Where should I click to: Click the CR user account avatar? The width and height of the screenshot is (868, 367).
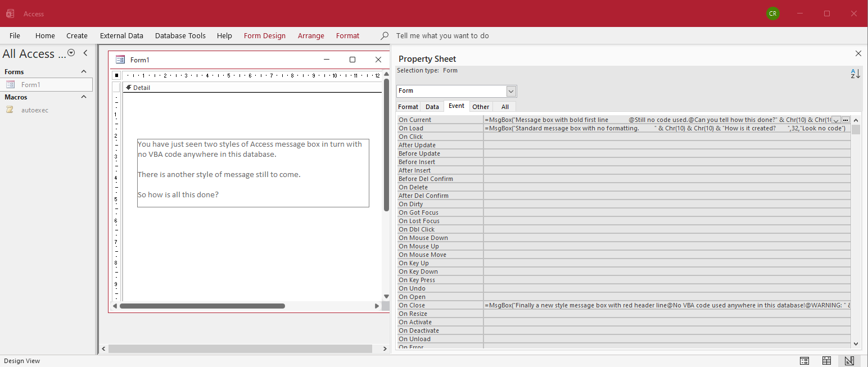773,13
